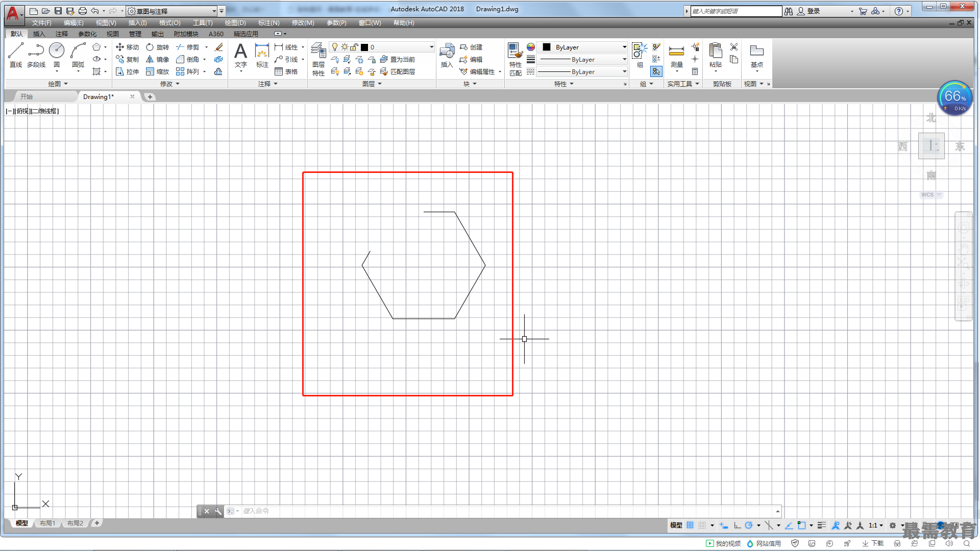The height and width of the screenshot is (551, 980).
Task: Click the Plot printer icon in quick access
Action: point(83,11)
